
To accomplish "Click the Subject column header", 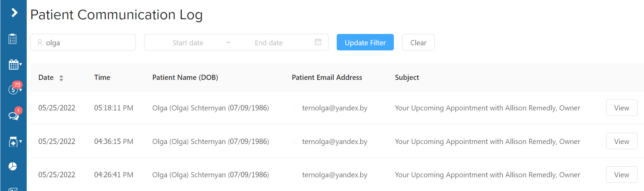I will coord(407,77).
